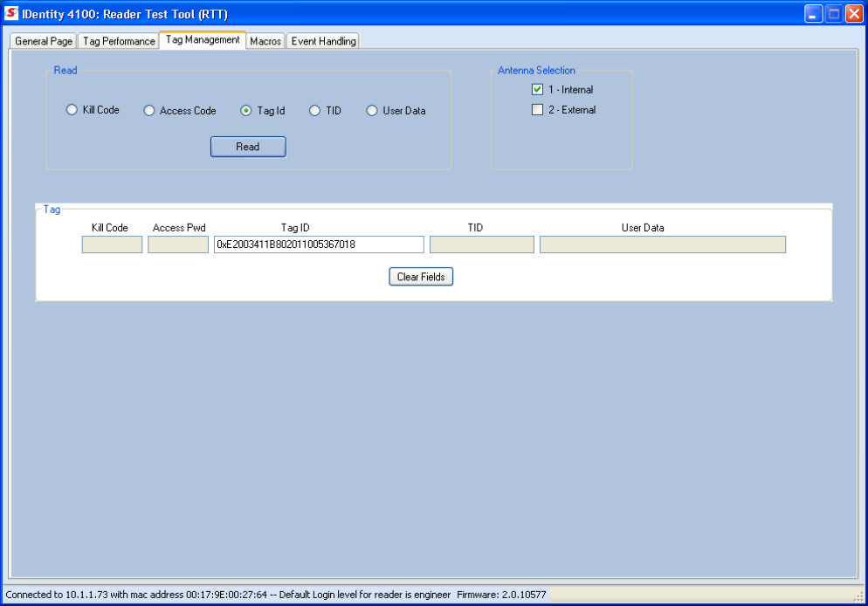Switch to the General Page tab

(43, 41)
